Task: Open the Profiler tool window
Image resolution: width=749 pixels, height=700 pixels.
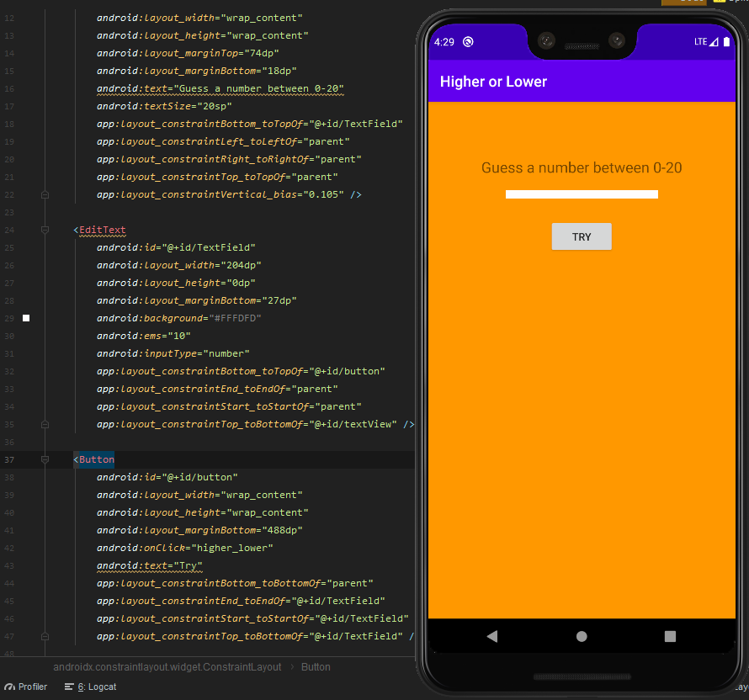Action: pyautogui.click(x=26, y=687)
